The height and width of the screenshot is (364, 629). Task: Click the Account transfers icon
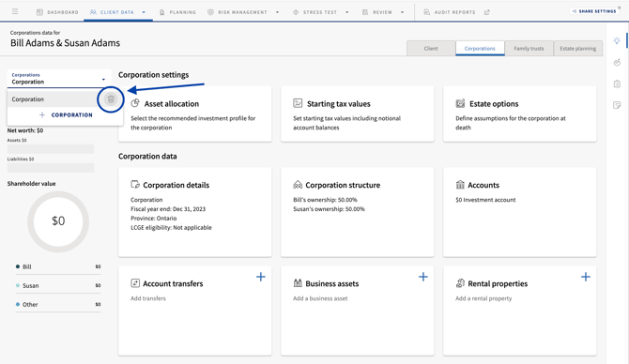coord(135,283)
